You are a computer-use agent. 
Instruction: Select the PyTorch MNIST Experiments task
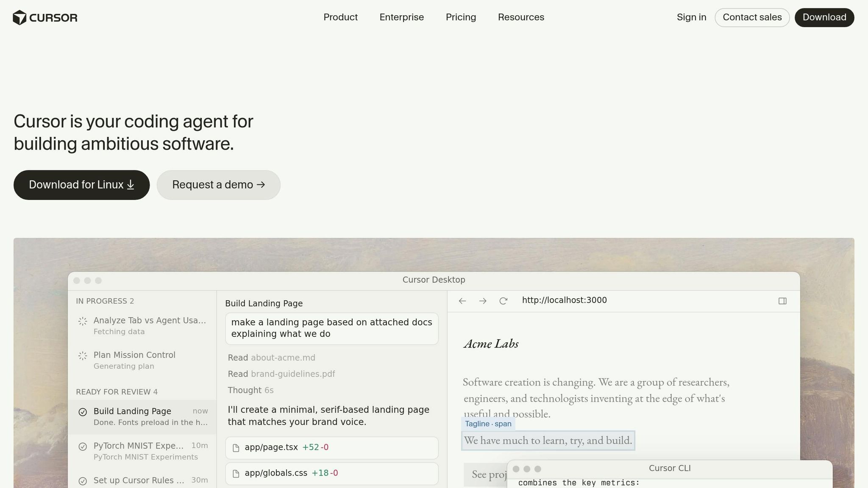click(x=142, y=451)
